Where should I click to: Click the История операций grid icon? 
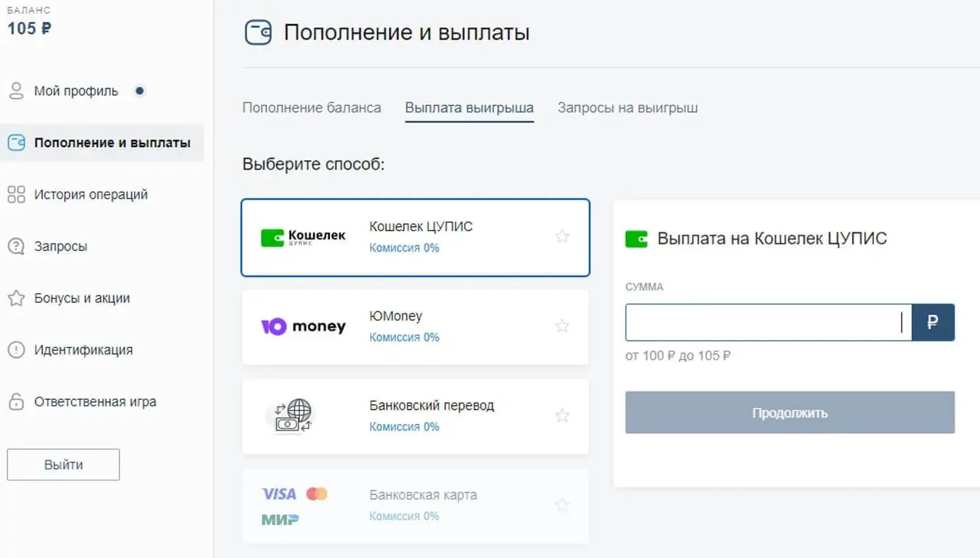tap(15, 194)
